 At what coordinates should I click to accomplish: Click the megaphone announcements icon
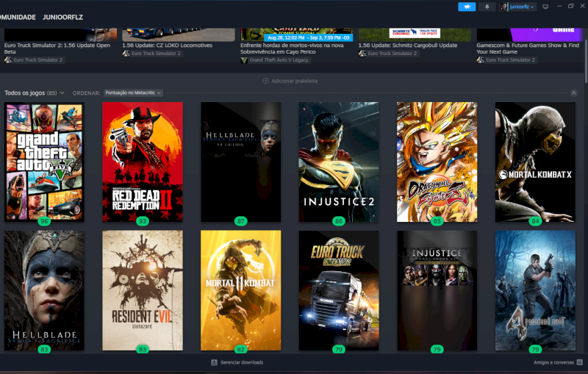click(x=467, y=7)
